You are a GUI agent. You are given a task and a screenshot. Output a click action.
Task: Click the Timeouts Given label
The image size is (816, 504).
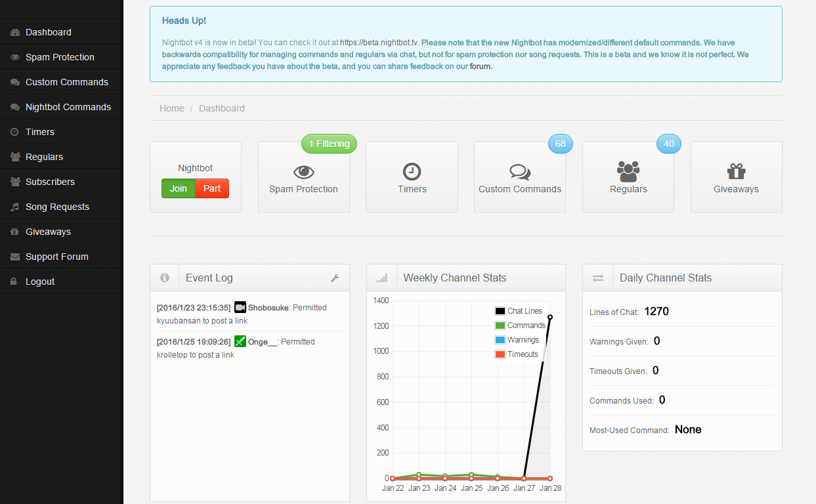[x=618, y=371]
